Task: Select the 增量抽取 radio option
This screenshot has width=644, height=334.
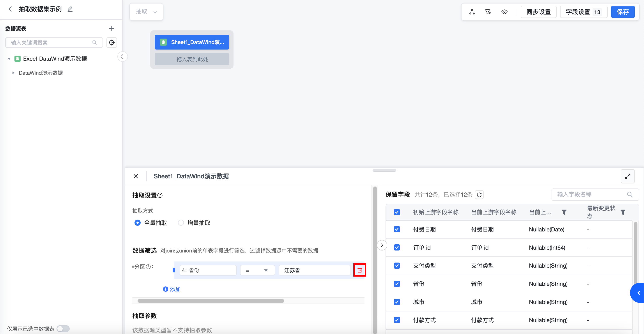Action: coord(181,223)
